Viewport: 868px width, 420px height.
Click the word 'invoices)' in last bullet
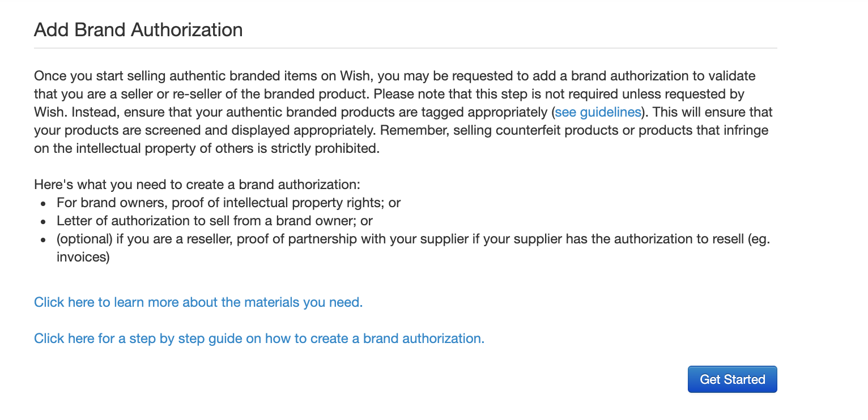point(83,257)
